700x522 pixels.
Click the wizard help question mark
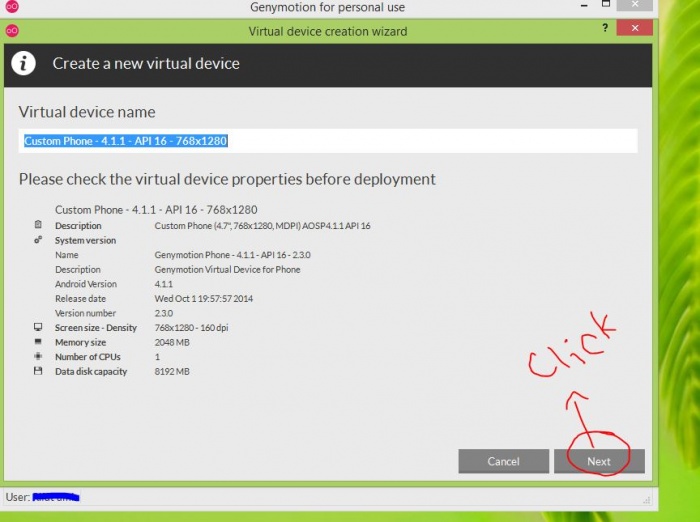(x=605, y=28)
